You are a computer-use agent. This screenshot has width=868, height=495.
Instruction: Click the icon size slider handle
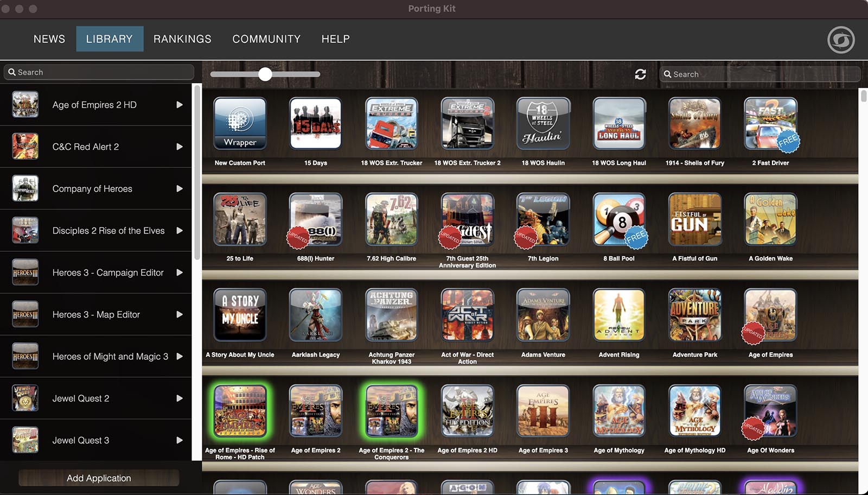pyautogui.click(x=265, y=74)
